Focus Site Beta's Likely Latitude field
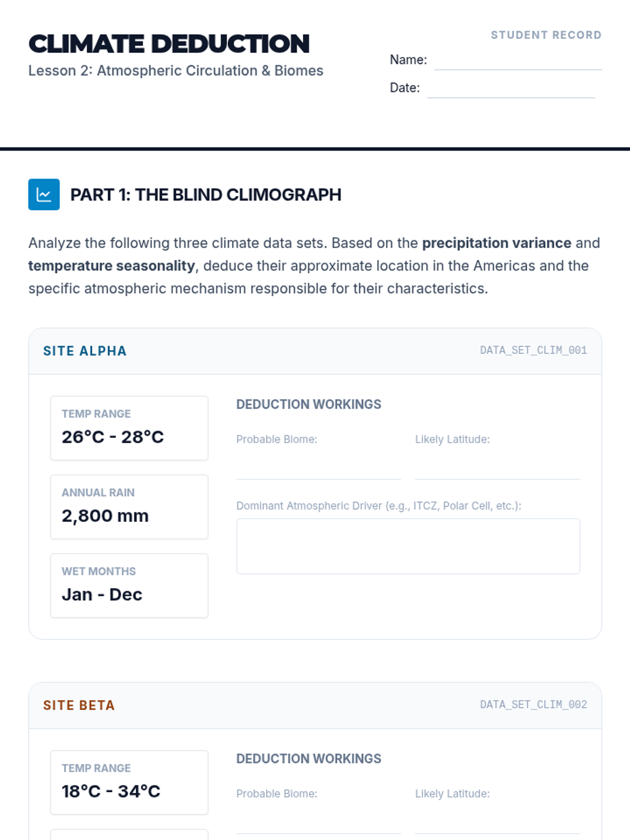630x840 pixels. 497,823
